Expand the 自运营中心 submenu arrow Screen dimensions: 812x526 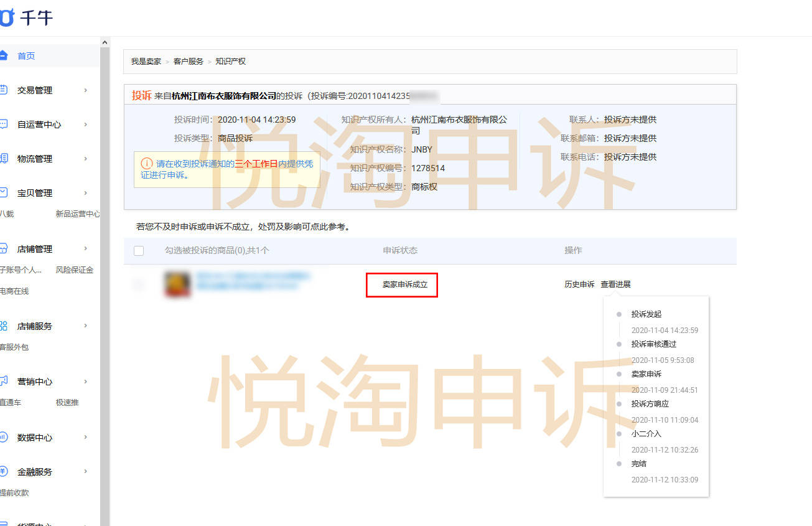[85, 124]
